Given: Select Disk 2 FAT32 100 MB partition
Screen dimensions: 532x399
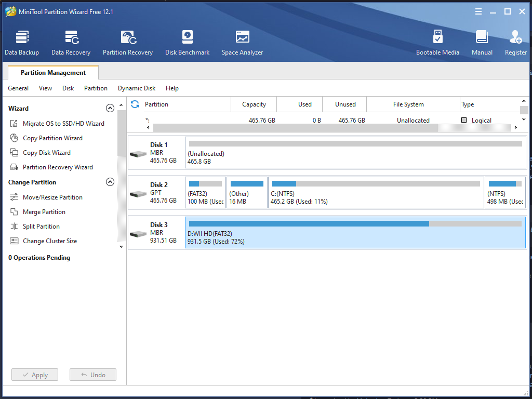Looking at the screenshot, I should (x=206, y=192).
